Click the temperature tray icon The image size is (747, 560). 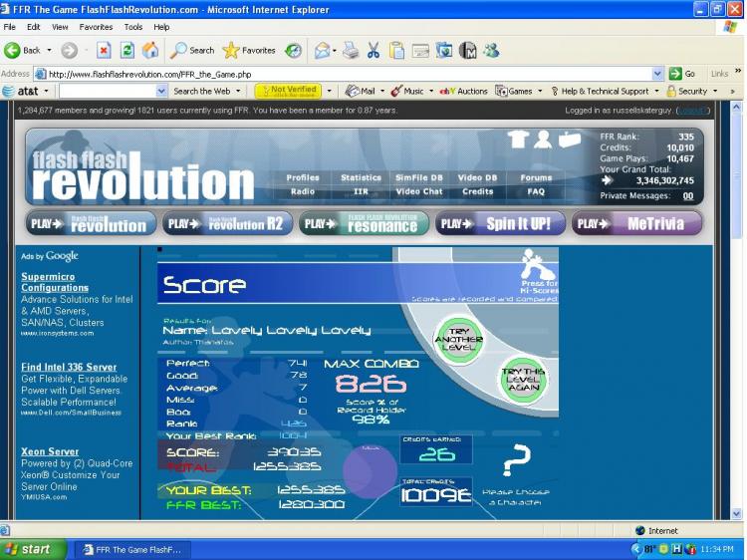tap(648, 549)
